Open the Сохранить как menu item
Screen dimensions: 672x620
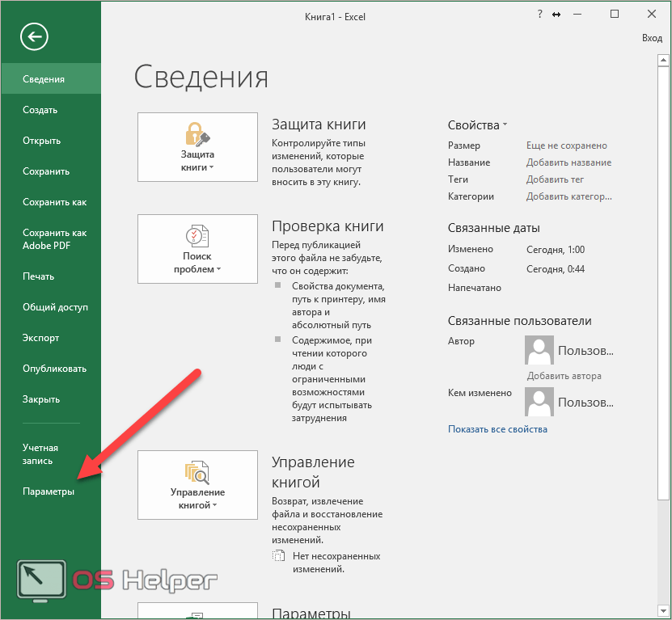pyautogui.click(x=54, y=202)
